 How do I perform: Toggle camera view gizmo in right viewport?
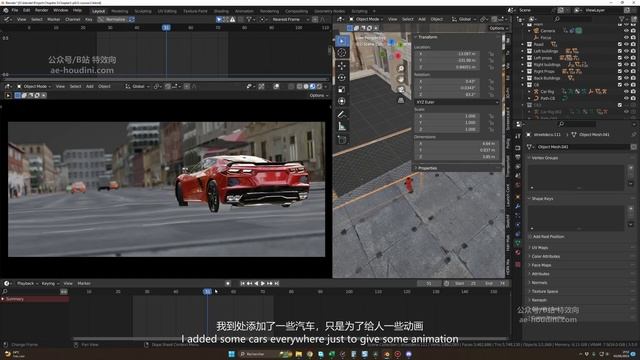click(401, 89)
